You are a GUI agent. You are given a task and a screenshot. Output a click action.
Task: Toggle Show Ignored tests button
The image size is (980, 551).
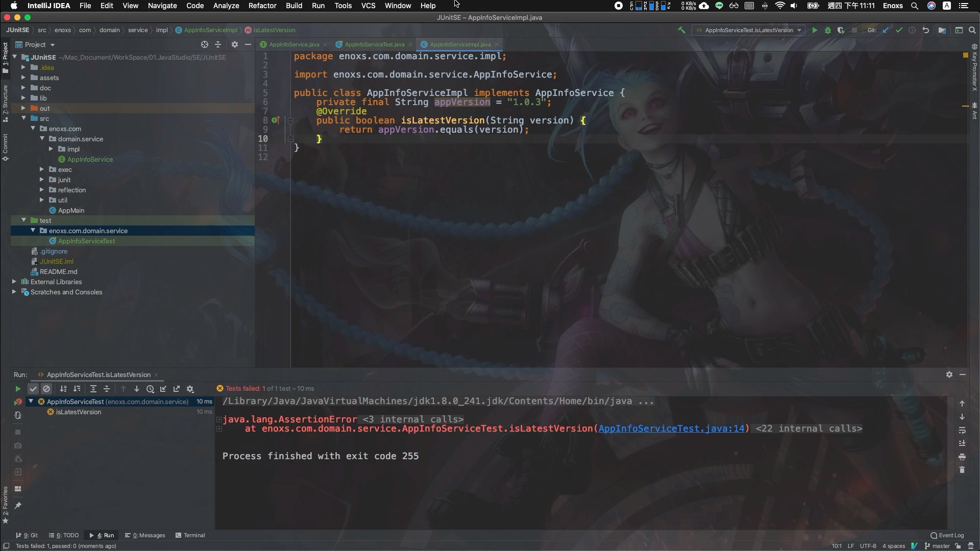(46, 389)
